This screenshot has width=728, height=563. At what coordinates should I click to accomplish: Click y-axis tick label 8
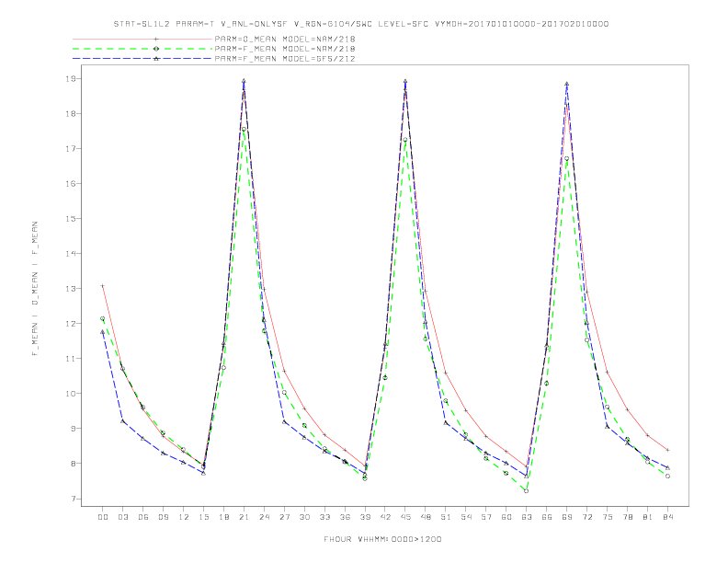click(73, 464)
